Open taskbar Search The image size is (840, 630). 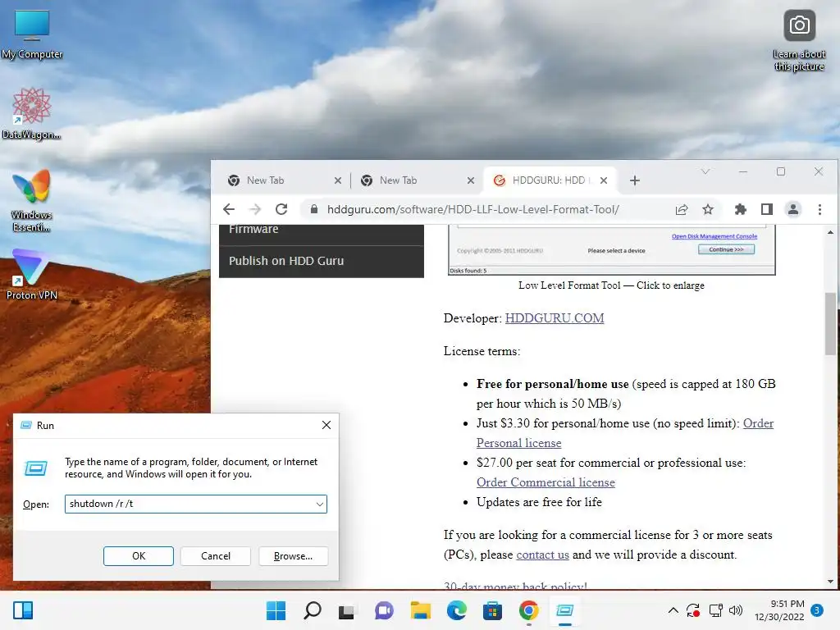point(312,610)
